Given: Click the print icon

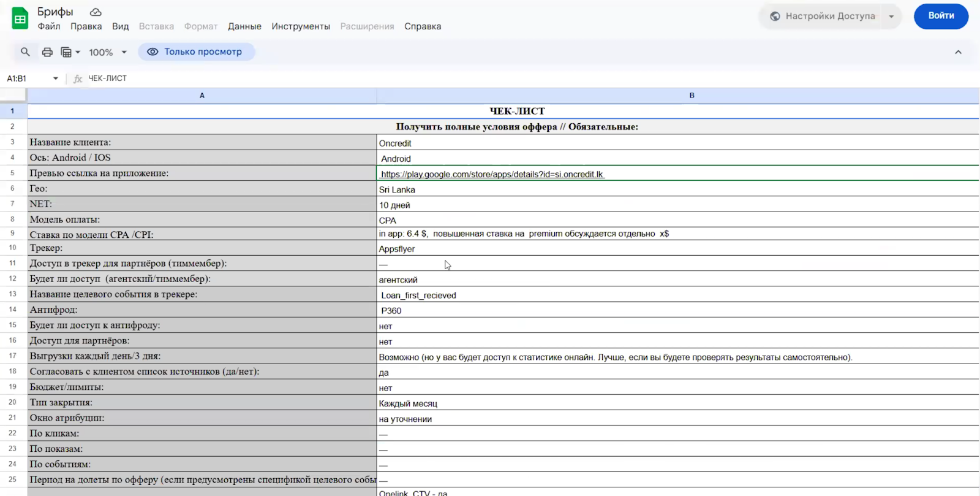Looking at the screenshot, I should point(47,52).
